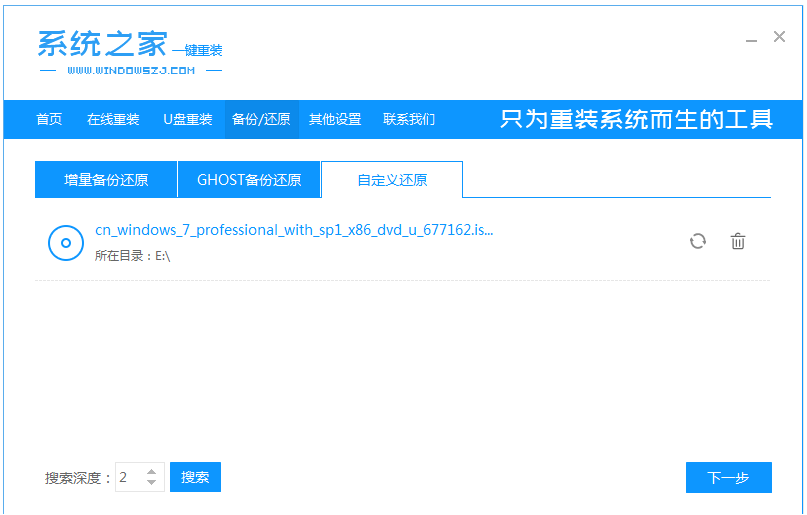Open the 首页 home menu
The height and width of the screenshot is (515, 807).
pyautogui.click(x=49, y=119)
